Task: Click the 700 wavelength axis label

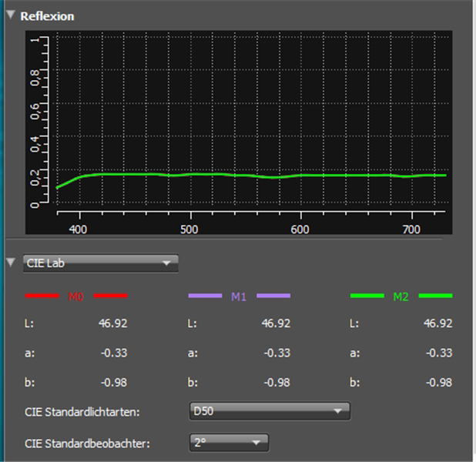Action: pos(412,229)
